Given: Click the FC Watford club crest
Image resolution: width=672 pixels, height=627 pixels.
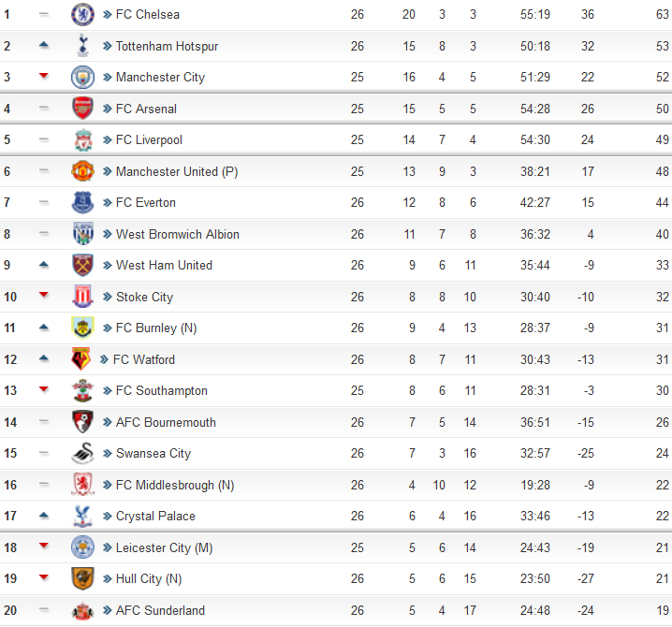Looking at the screenshot, I should [x=81, y=359].
